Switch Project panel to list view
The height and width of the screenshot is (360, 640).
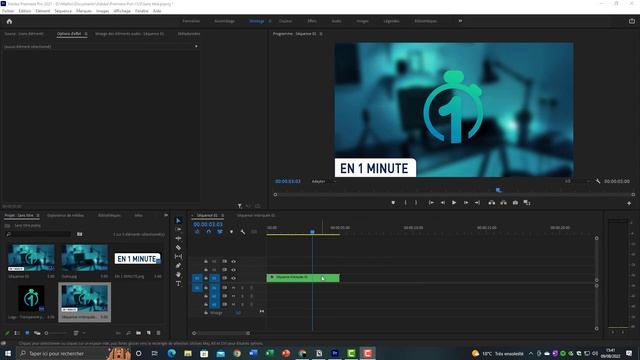[x=17, y=333]
